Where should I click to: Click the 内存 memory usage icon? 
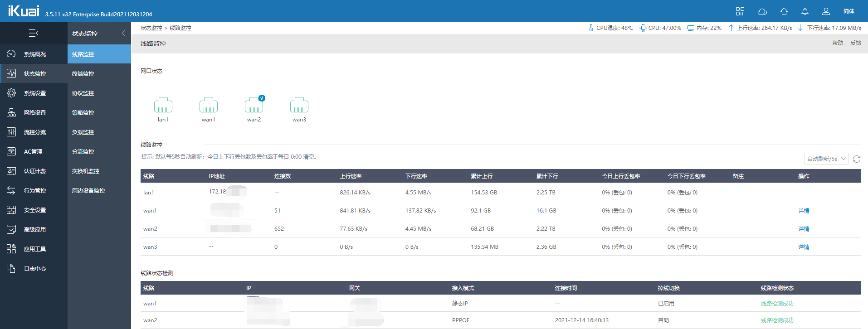[691, 28]
